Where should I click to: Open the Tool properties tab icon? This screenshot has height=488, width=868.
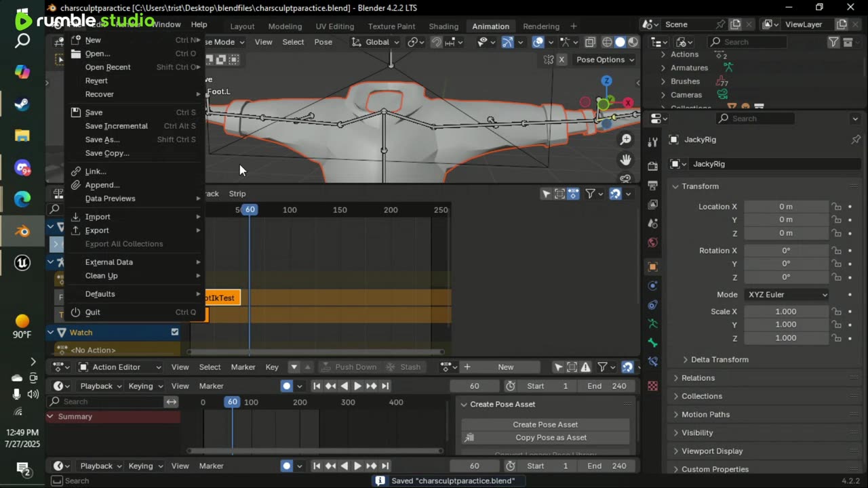click(x=652, y=142)
